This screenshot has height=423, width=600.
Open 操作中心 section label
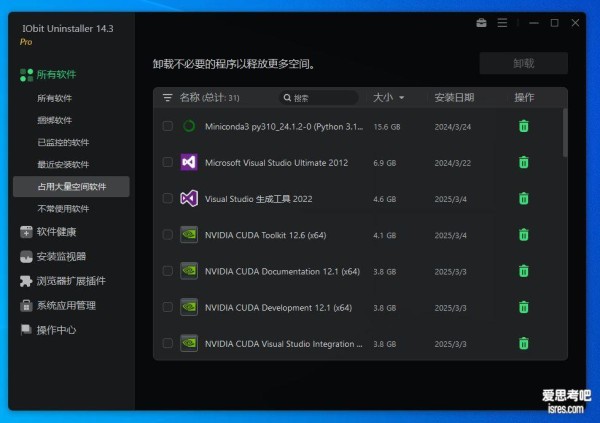56,330
